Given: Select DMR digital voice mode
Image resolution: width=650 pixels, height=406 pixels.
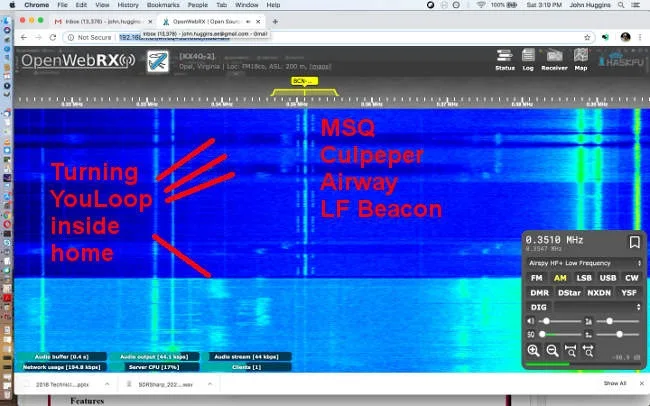Looking at the screenshot, I should point(539,293).
